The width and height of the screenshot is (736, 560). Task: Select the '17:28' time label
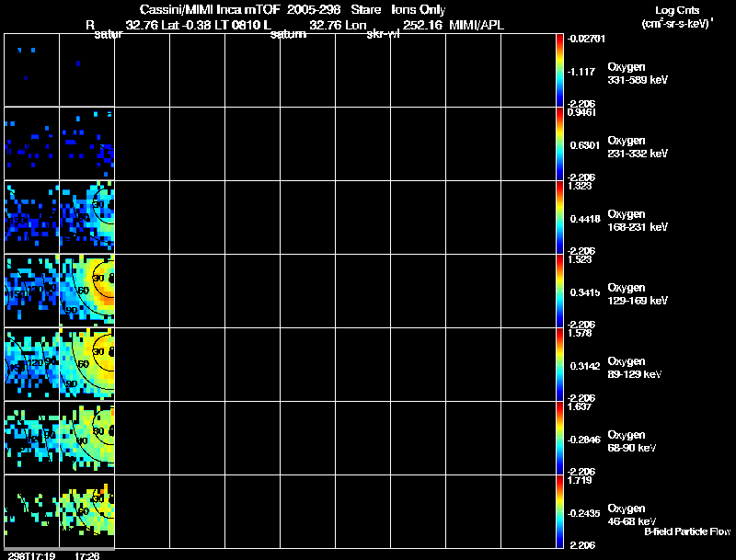coord(86,555)
